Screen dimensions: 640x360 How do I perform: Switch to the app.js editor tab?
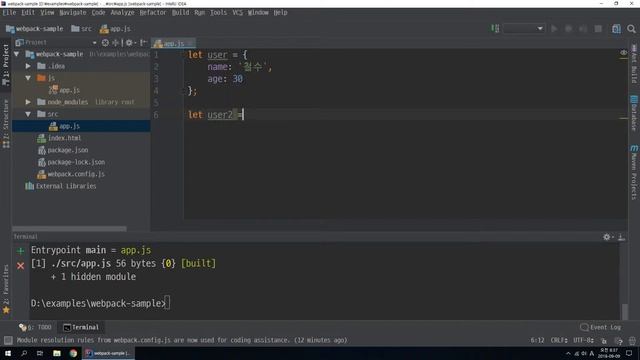tap(173, 43)
